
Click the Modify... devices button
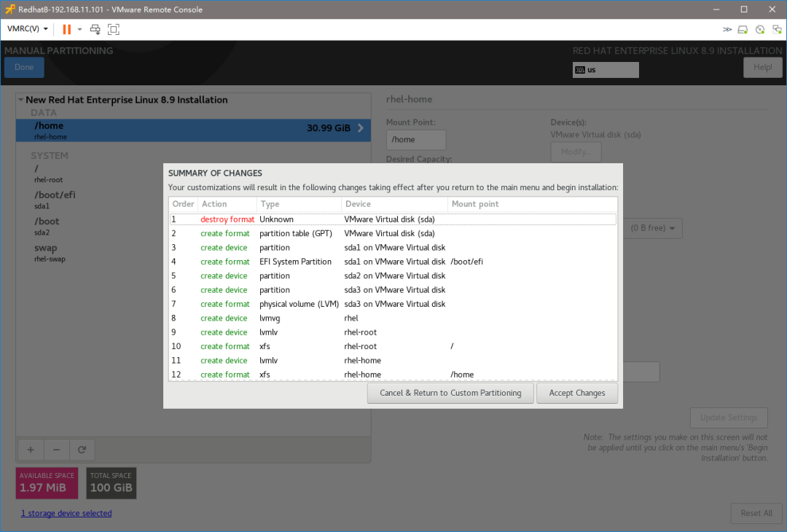coord(576,152)
